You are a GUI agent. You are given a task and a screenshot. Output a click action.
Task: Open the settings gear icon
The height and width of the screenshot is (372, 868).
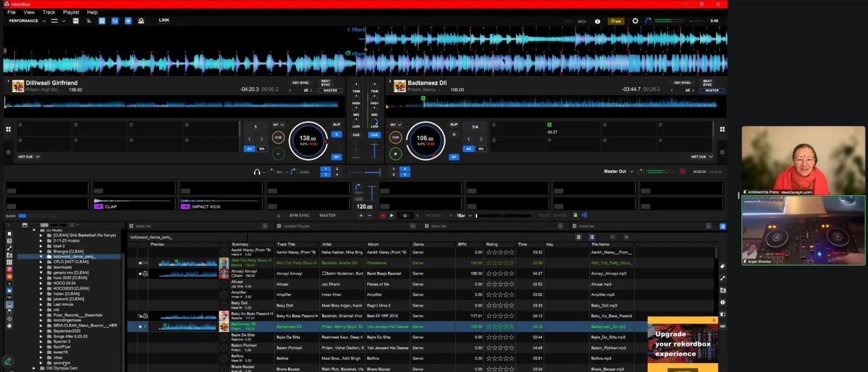click(x=635, y=21)
